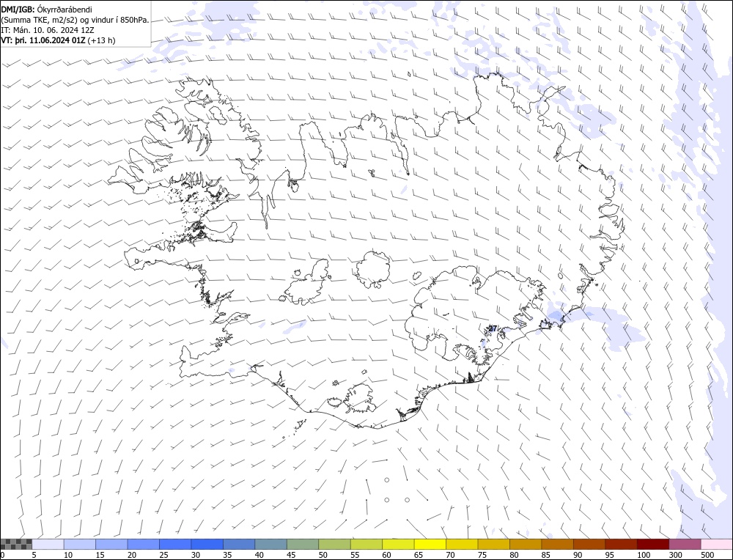Select the 100–300 maroon legend swatch
This screenshot has width=733, height=560.
click(652, 544)
